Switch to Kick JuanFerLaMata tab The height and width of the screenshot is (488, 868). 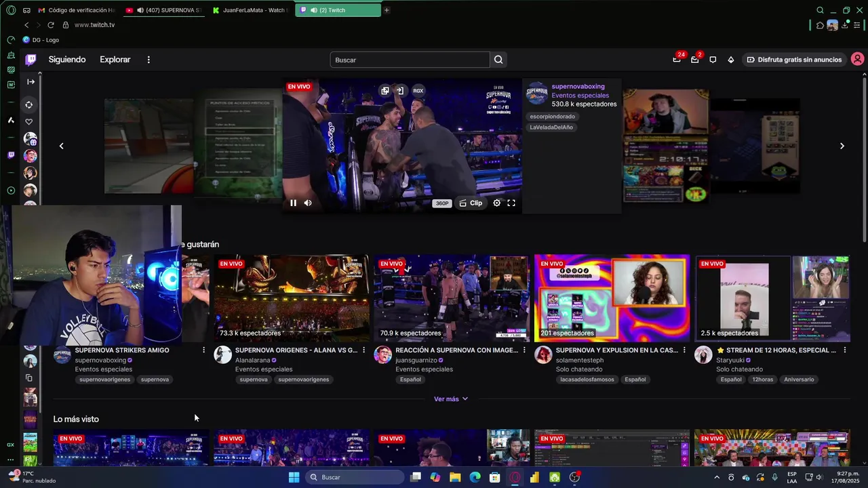250,10
